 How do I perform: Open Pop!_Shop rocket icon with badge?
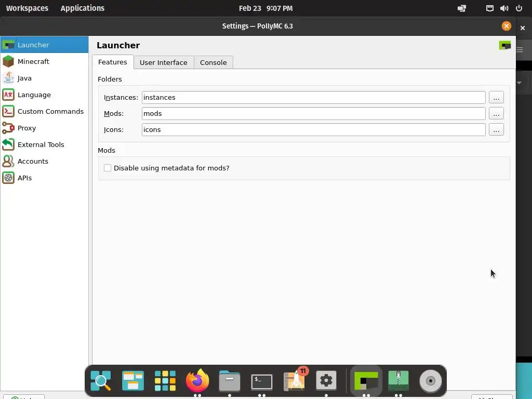295,380
